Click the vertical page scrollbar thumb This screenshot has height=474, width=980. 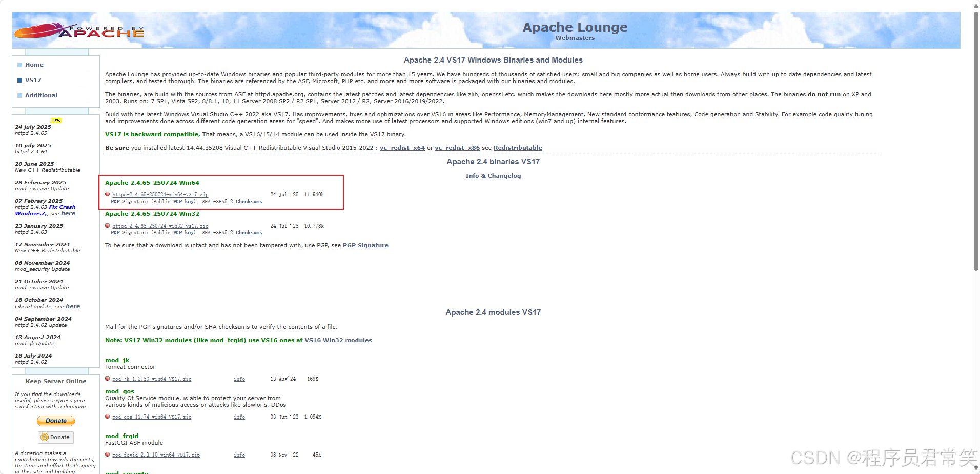[976, 141]
